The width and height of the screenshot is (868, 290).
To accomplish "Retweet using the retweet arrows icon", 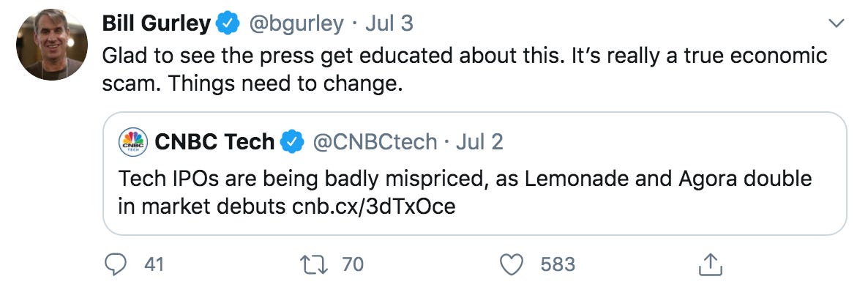I will [x=313, y=264].
